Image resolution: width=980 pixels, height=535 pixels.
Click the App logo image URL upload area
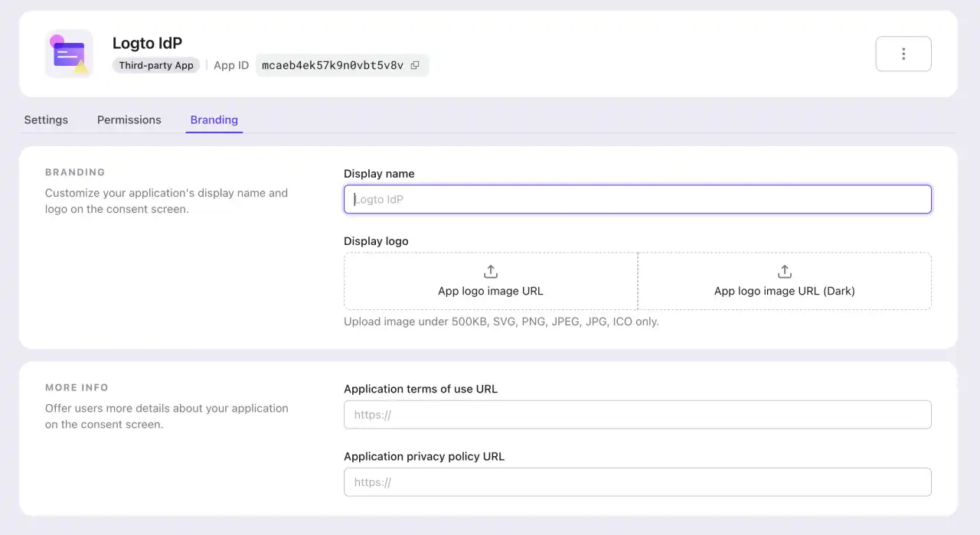point(490,281)
